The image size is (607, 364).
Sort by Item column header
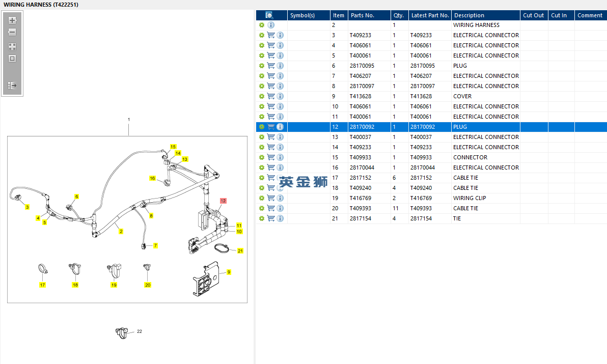click(338, 15)
